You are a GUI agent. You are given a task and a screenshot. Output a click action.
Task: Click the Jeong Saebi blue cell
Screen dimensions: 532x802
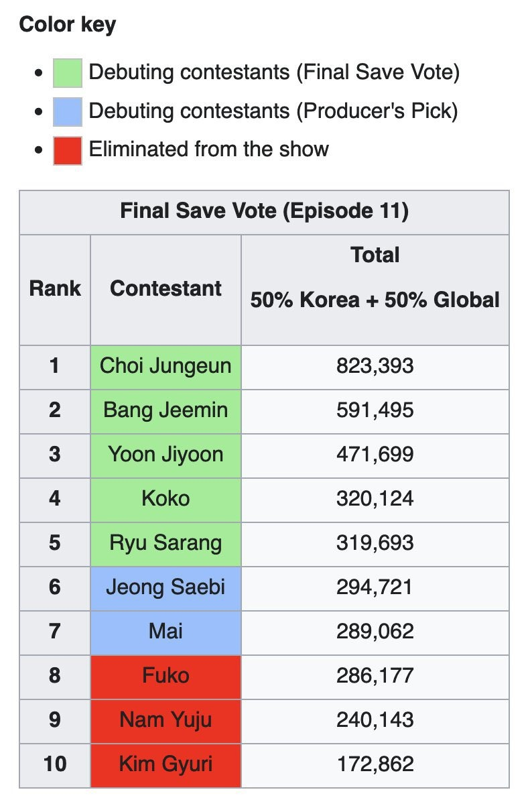tap(165, 587)
